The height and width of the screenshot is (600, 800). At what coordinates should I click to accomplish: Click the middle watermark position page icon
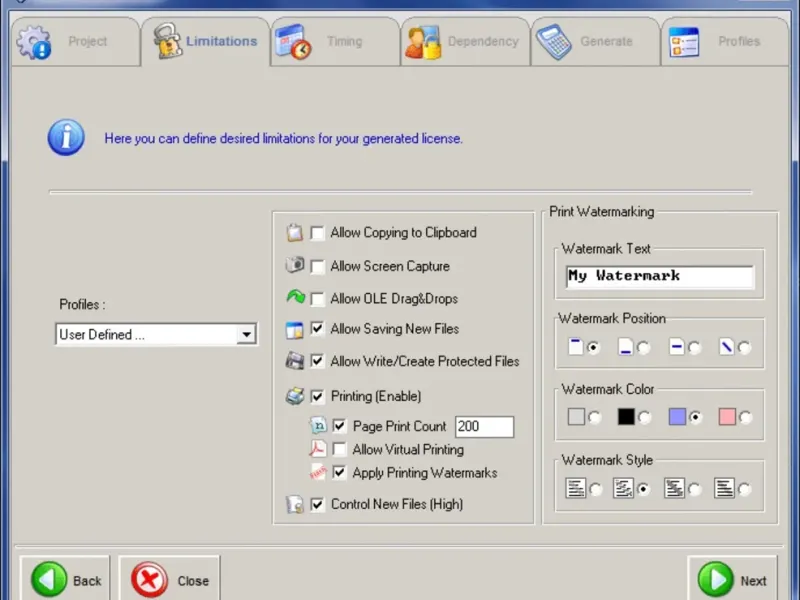pos(676,346)
